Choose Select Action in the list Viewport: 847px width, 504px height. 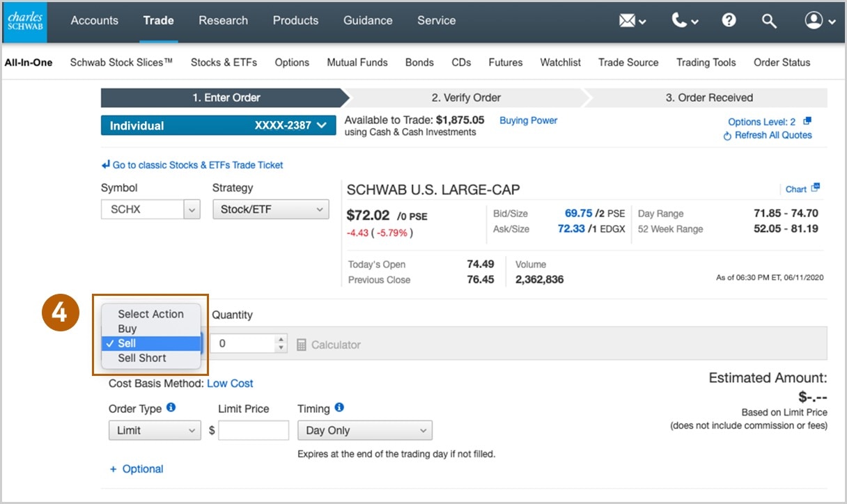(x=151, y=314)
